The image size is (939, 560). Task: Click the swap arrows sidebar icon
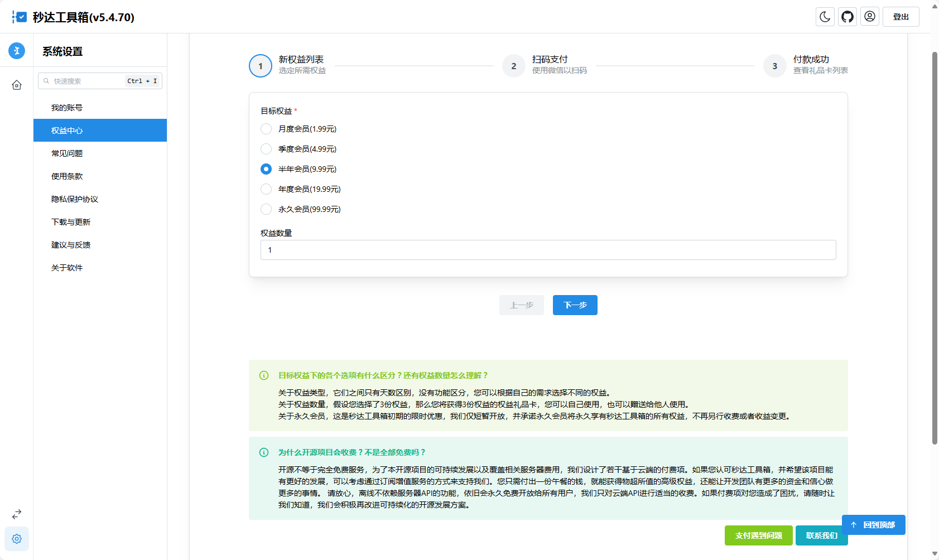click(x=17, y=514)
